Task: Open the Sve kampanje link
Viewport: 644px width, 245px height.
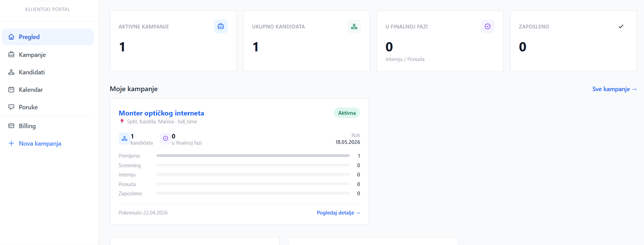Action: click(x=614, y=89)
